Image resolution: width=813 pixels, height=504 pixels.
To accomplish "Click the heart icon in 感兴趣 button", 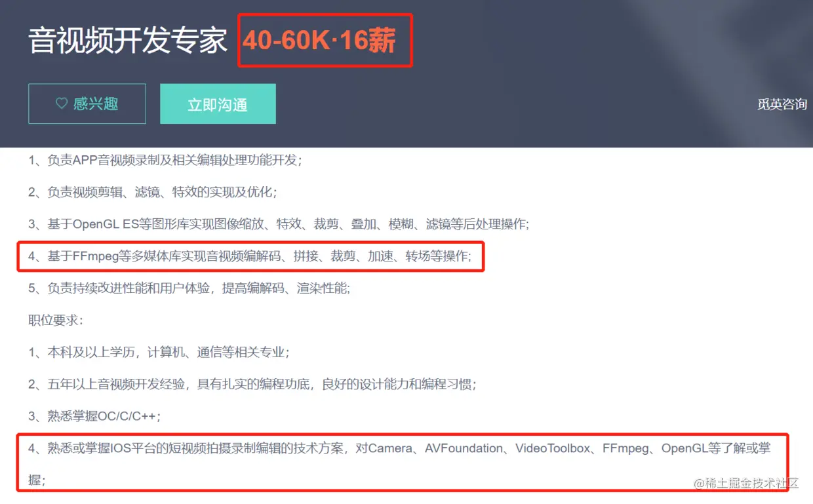I will pyautogui.click(x=62, y=104).
